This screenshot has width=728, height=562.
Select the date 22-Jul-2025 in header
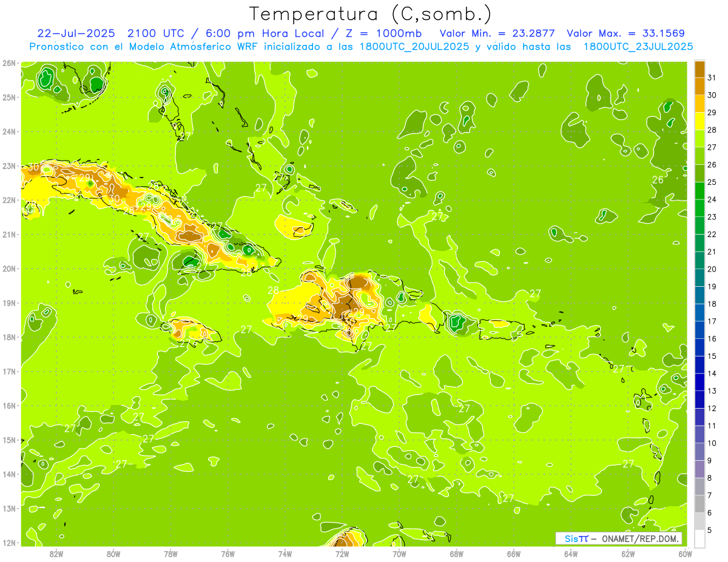[76, 33]
